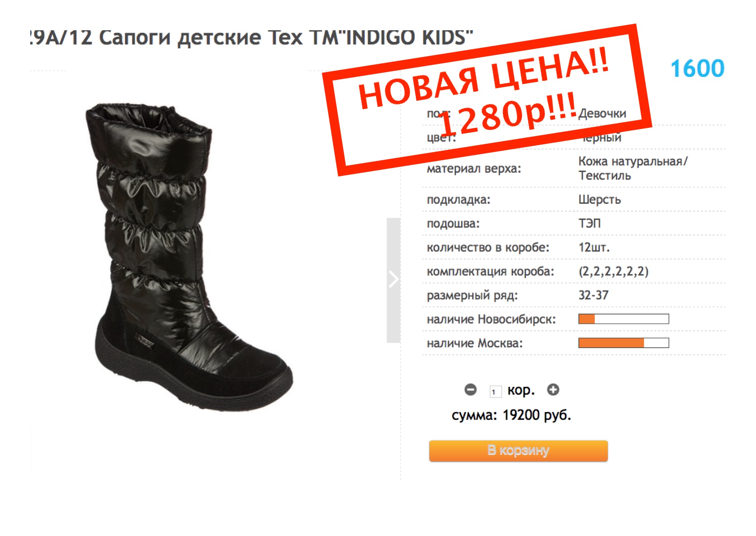756x536 pixels.
Task: Click the box quantity input field
Action: pyautogui.click(x=495, y=392)
